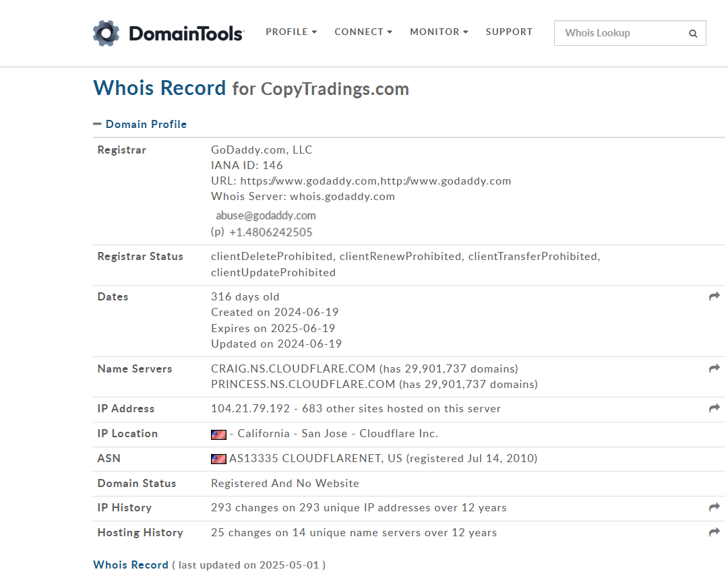The height and width of the screenshot is (578, 728).
Task: Click Expires on 2025-06-19
Action: [273, 329]
